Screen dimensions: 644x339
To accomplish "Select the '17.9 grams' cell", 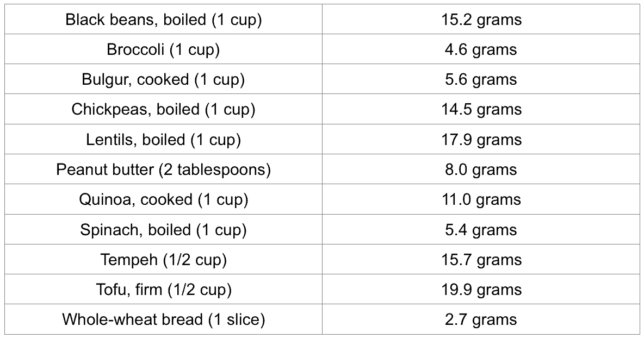I will (481, 140).
